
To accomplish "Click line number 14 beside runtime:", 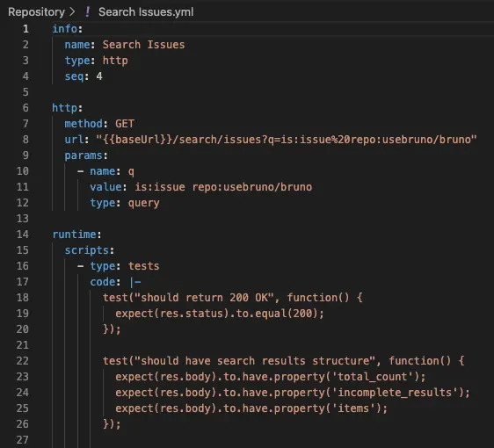I will (x=22, y=235).
